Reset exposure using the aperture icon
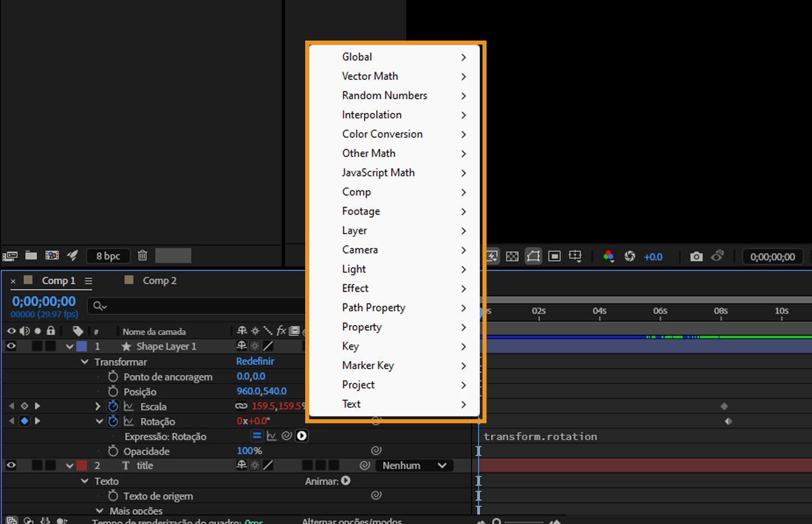 pos(629,256)
